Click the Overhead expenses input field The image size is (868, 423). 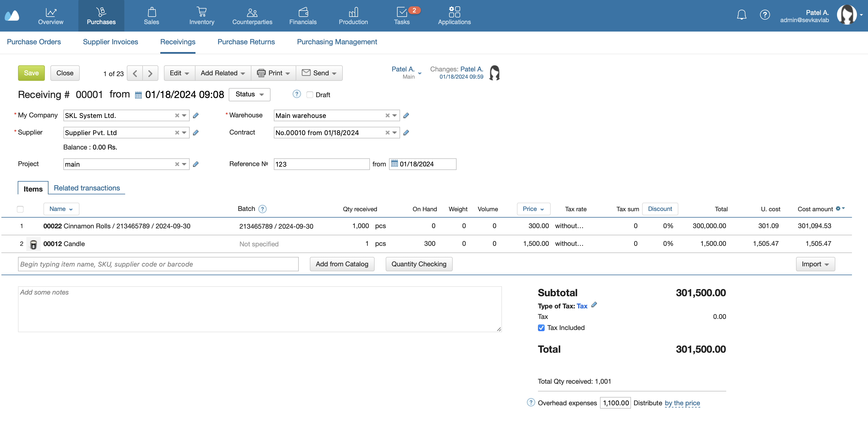[615, 403]
